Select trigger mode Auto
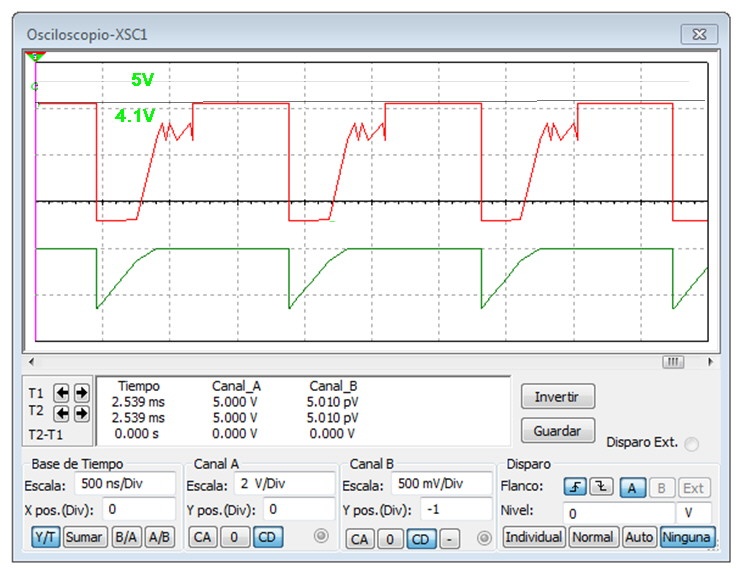Screen dimensions: 737x569 pyautogui.click(x=638, y=537)
